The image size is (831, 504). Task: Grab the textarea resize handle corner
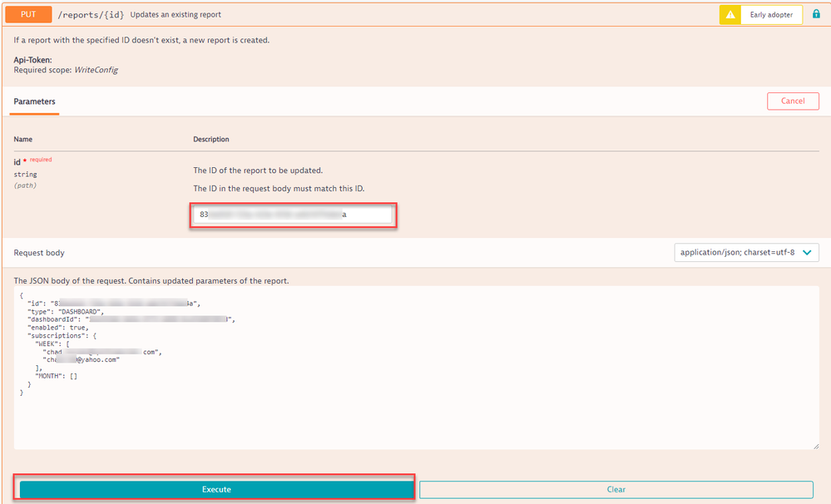(814, 446)
